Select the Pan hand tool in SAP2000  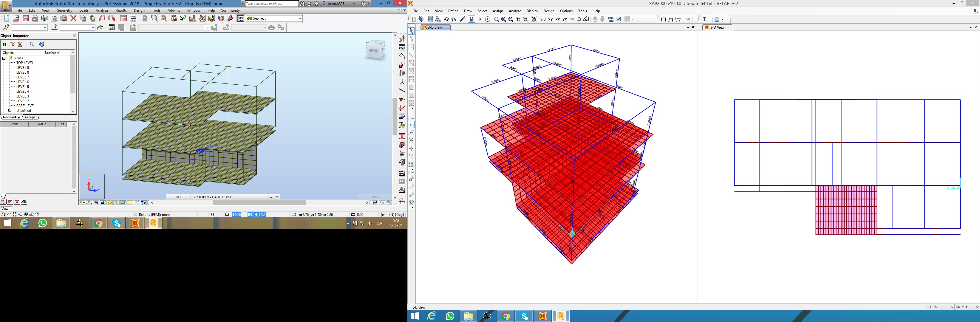click(x=534, y=19)
